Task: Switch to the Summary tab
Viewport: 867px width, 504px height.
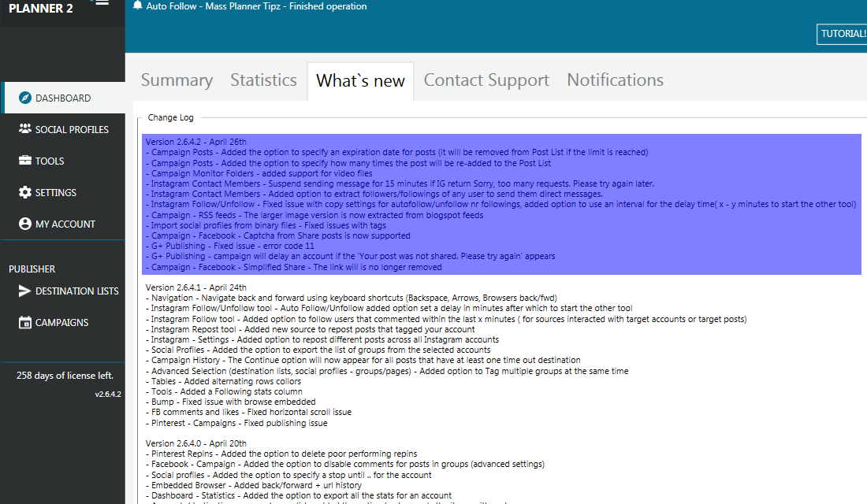Action: [x=177, y=80]
